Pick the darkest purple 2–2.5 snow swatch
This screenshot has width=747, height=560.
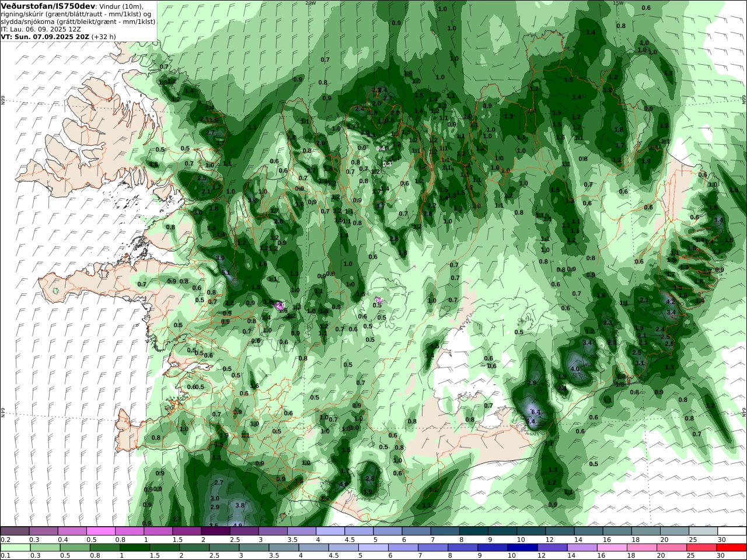coord(215,531)
